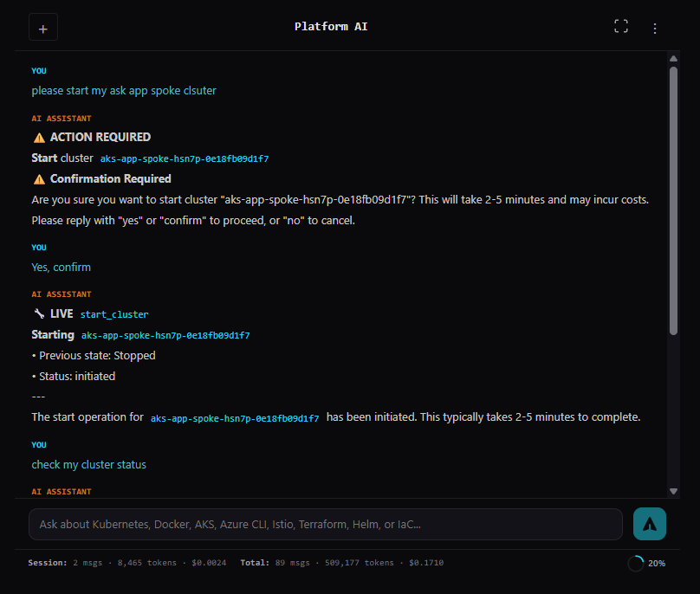Screen dimensions: 700x594
Task: Click the Confirmation Required warning icon
Action: 38,178
